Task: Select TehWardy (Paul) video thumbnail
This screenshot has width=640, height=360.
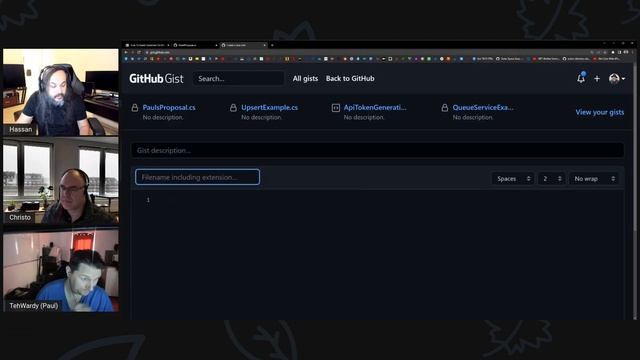Action: (61, 269)
